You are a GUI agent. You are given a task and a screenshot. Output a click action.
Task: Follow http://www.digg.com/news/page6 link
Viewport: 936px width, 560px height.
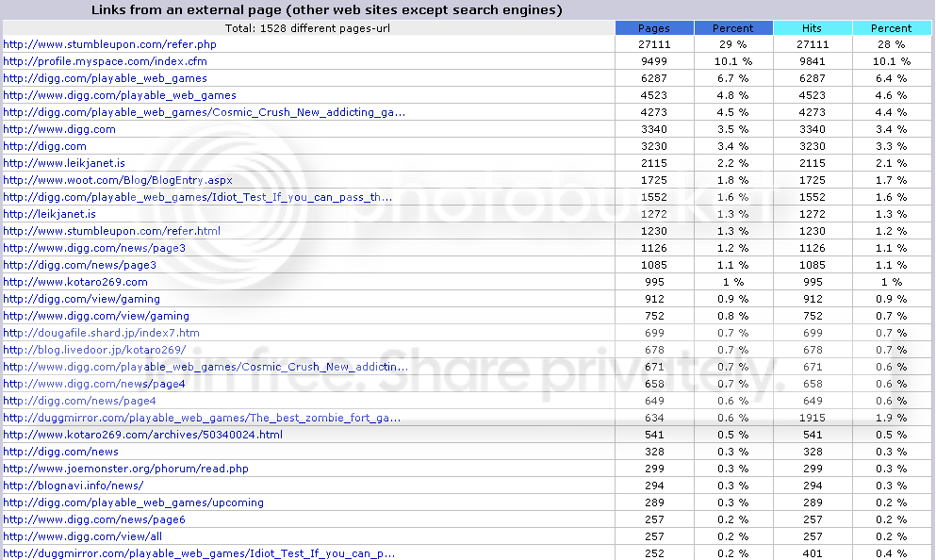(x=94, y=520)
